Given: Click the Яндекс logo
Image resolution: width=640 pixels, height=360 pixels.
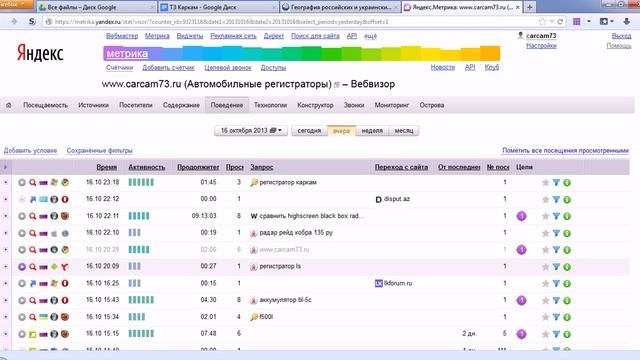Looking at the screenshot, I should point(40,53).
